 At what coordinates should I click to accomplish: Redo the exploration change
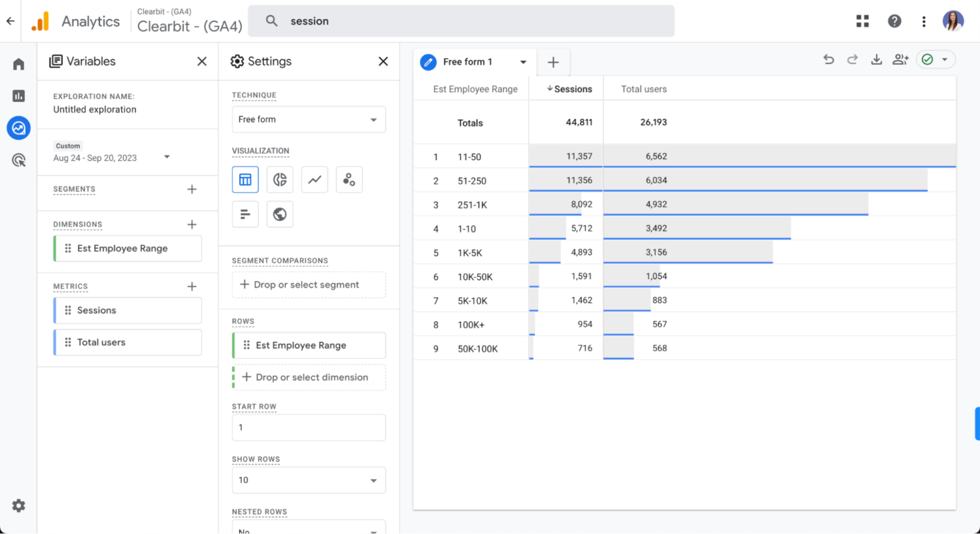tap(852, 60)
